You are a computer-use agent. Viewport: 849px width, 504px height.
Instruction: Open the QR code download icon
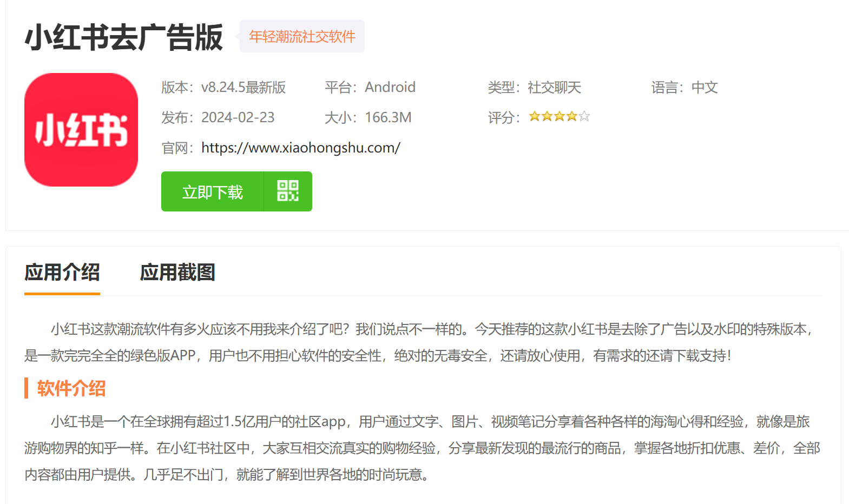pos(288,191)
